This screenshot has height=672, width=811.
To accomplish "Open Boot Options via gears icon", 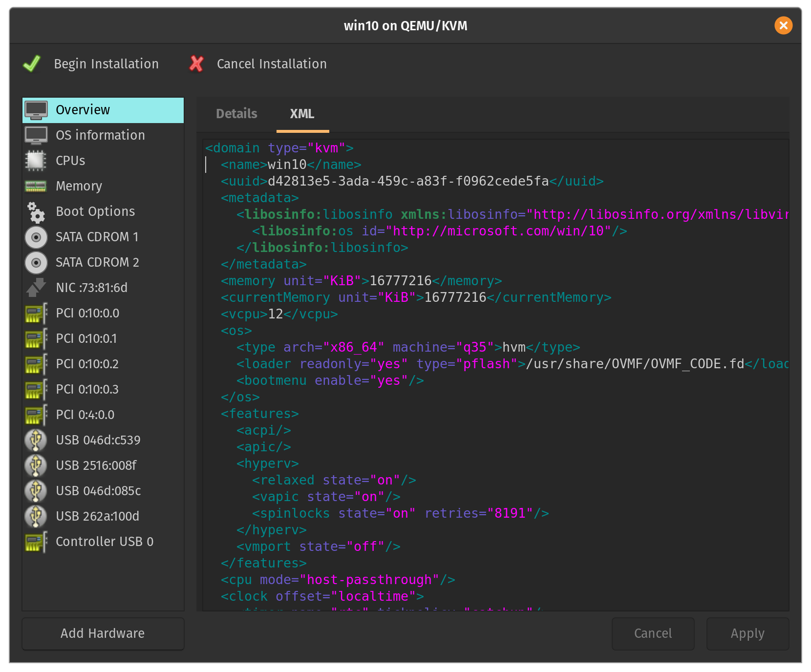I will pos(36,211).
